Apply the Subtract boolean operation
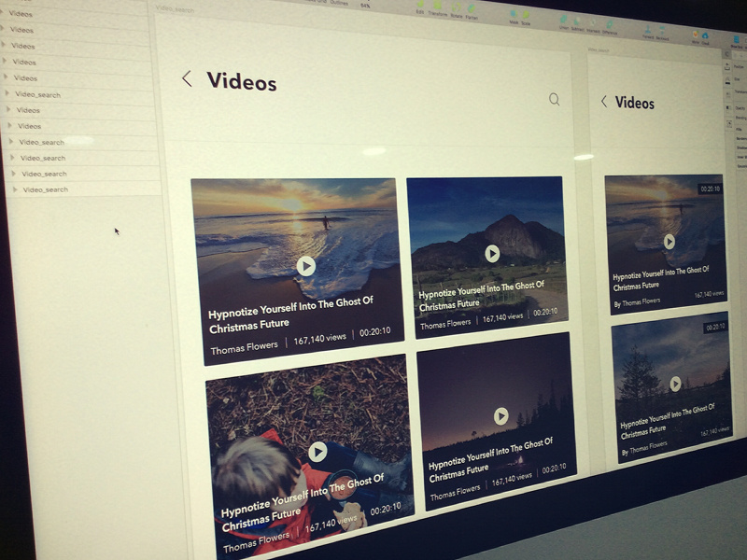The image size is (747, 560). (577, 21)
